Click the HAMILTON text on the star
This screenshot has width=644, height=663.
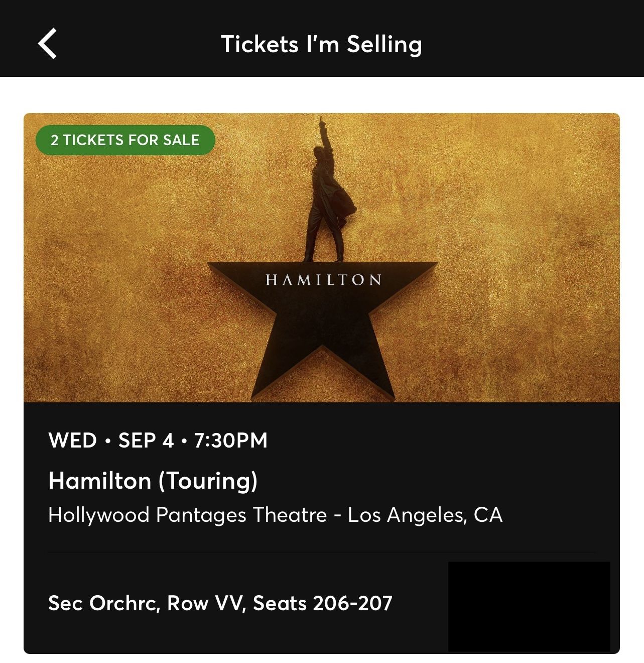pyautogui.click(x=323, y=280)
